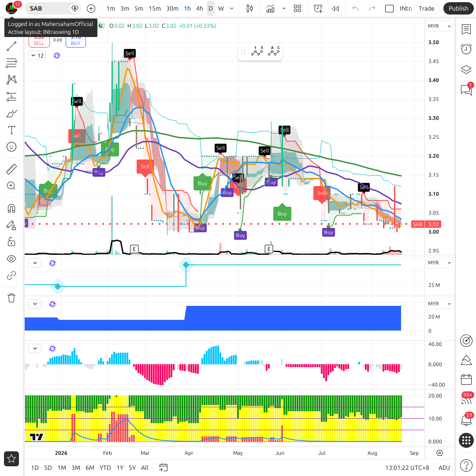Toggle stay in drawing mode
The height and width of the screenshot is (476, 476).
pos(11,225)
